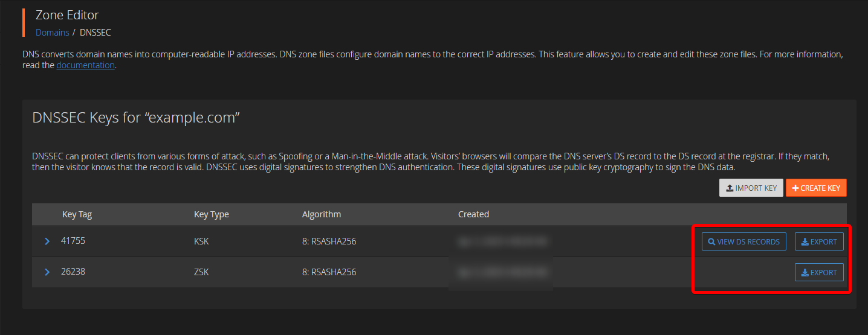The width and height of the screenshot is (868, 335).
Task: Export the ZSK key 26238
Action: pos(819,273)
